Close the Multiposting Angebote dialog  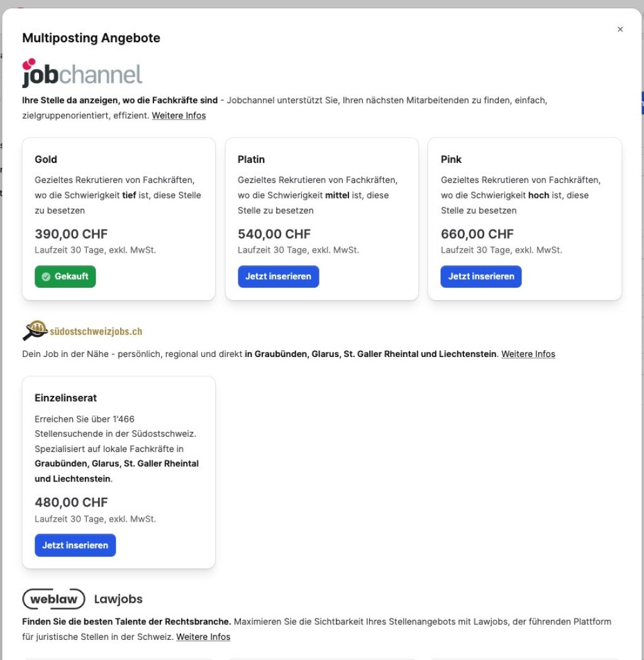tap(620, 30)
